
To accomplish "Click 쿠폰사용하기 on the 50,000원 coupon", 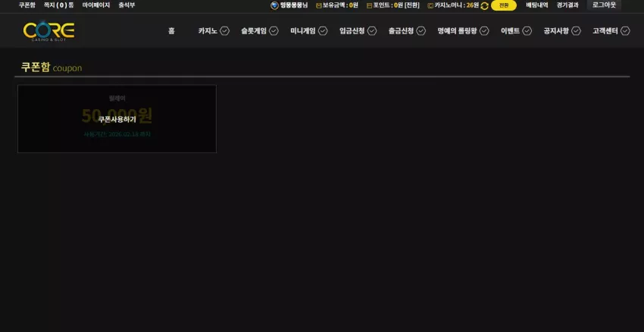I will tap(117, 119).
